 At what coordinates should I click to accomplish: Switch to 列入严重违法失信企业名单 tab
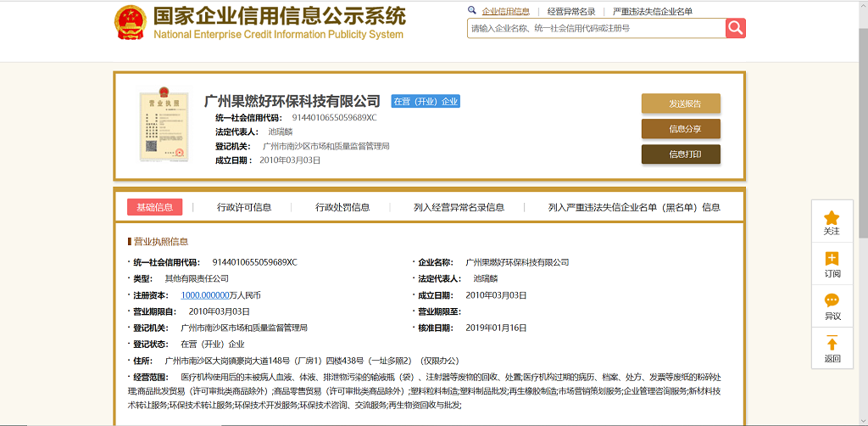coord(634,207)
